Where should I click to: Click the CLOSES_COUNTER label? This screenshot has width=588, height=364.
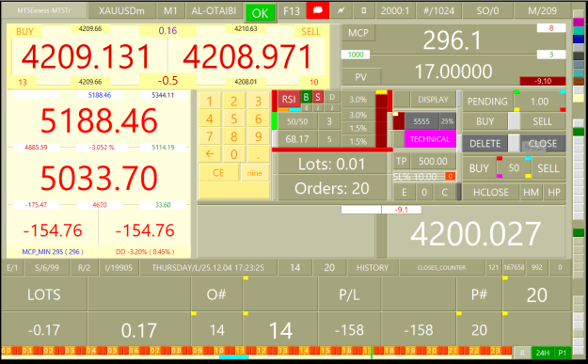pos(442,268)
